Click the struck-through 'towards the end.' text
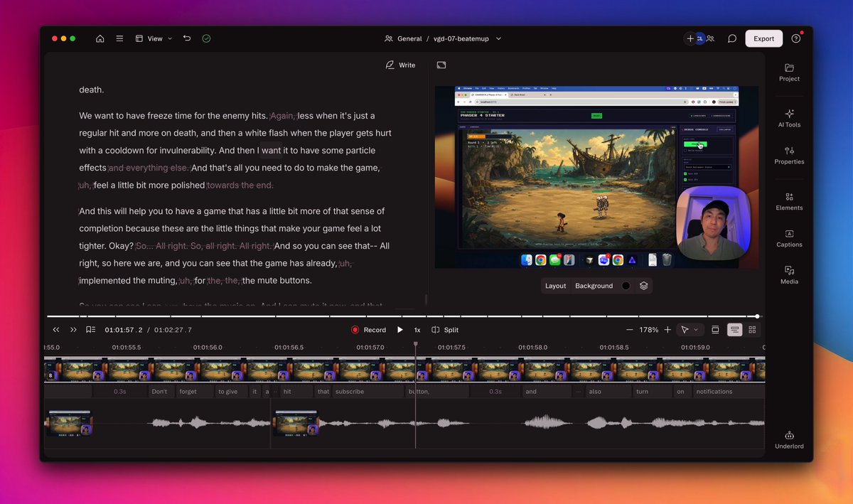The width and height of the screenshot is (853, 504). click(240, 185)
